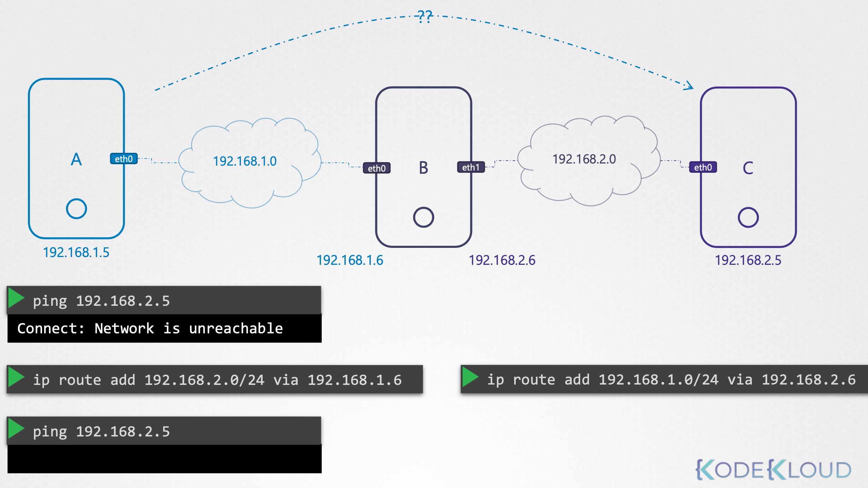Click the circle button on host B
The width and height of the screenshot is (868, 488).
pyautogui.click(x=423, y=217)
